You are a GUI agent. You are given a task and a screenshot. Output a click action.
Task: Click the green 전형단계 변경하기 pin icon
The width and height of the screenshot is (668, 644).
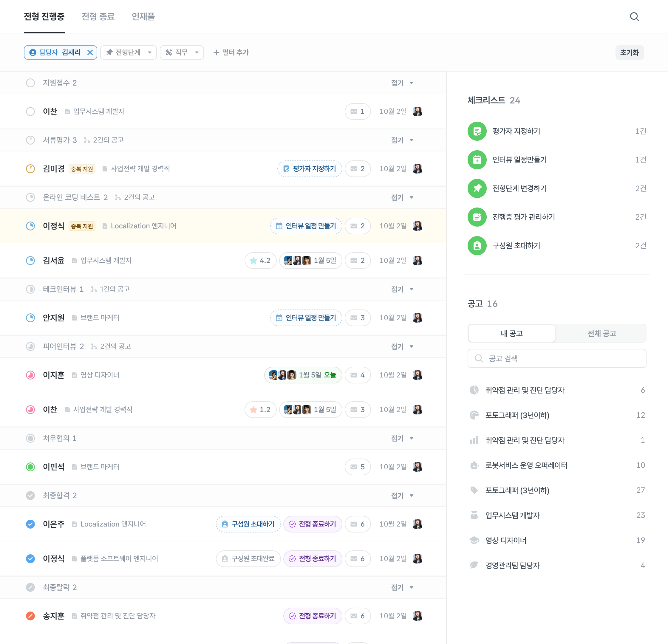pyautogui.click(x=477, y=188)
